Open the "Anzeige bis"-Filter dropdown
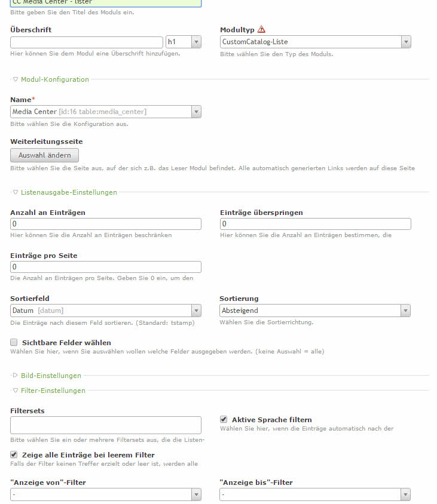Viewport: 437px width, 504px height. coord(315,494)
